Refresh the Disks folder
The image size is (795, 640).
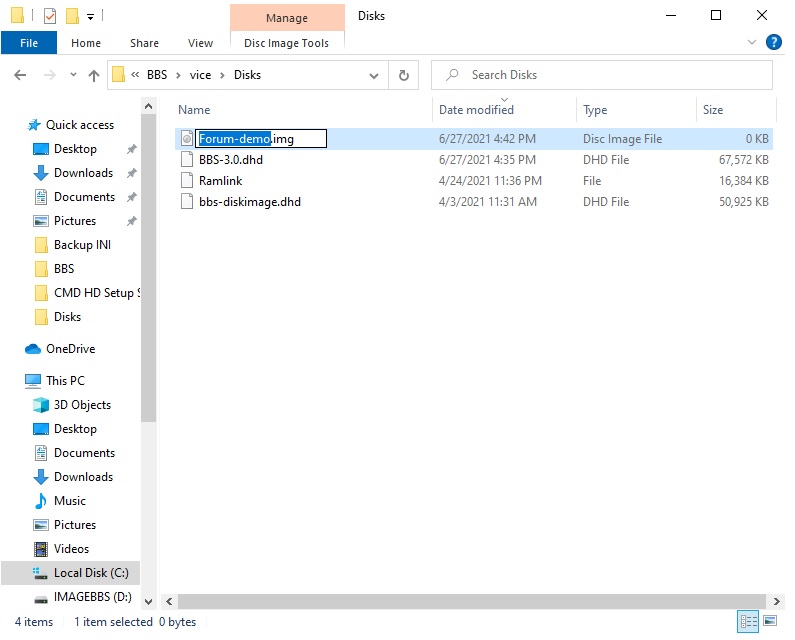[404, 76]
